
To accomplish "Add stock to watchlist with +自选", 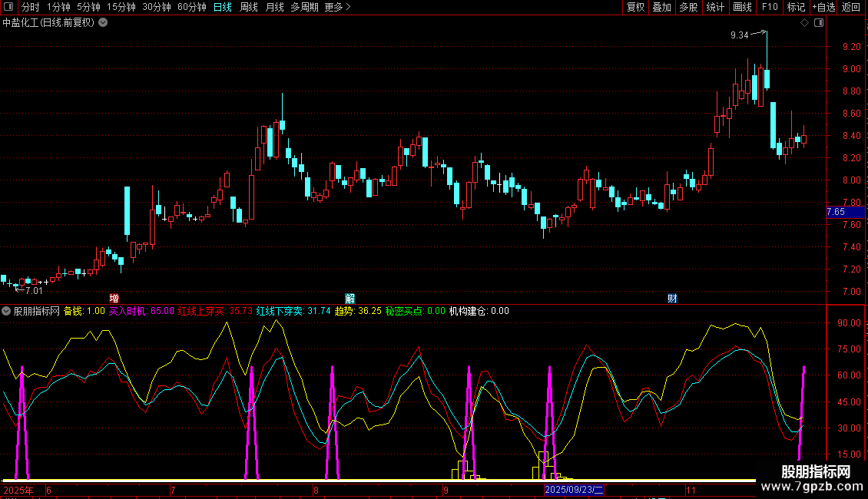I will coord(823,8).
